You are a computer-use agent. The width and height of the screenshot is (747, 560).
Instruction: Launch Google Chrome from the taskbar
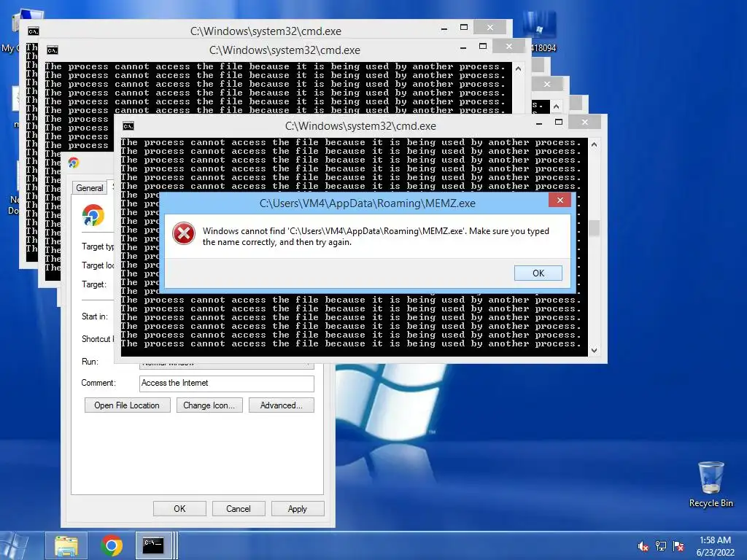click(112, 545)
